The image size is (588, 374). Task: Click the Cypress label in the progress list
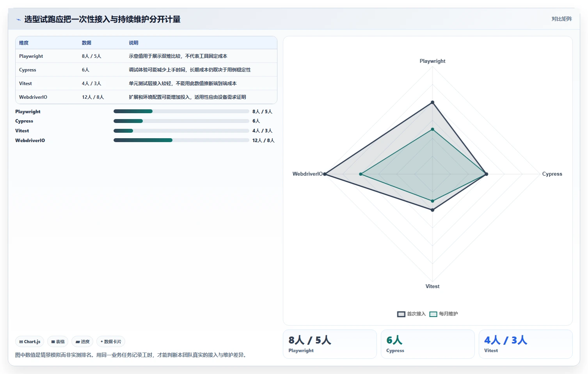(24, 121)
